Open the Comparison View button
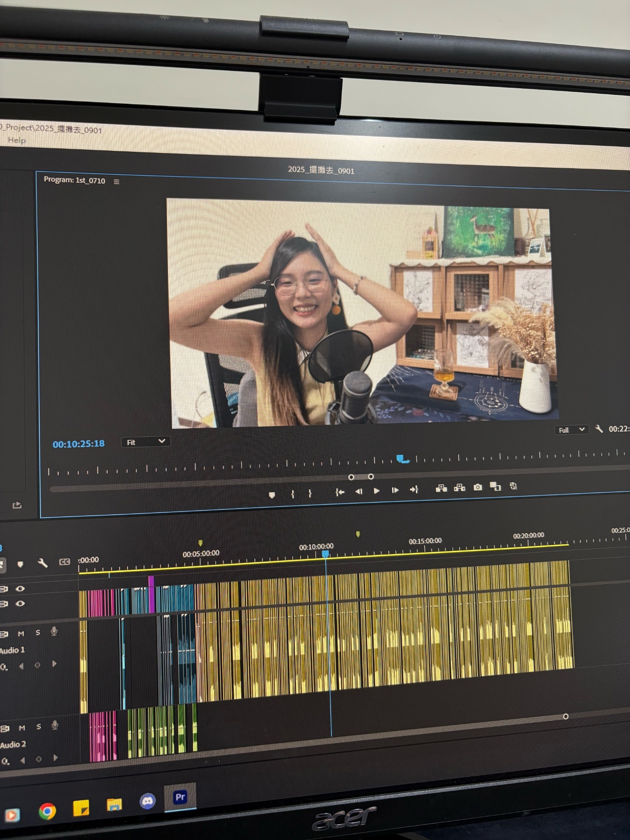 pyautogui.click(x=495, y=486)
